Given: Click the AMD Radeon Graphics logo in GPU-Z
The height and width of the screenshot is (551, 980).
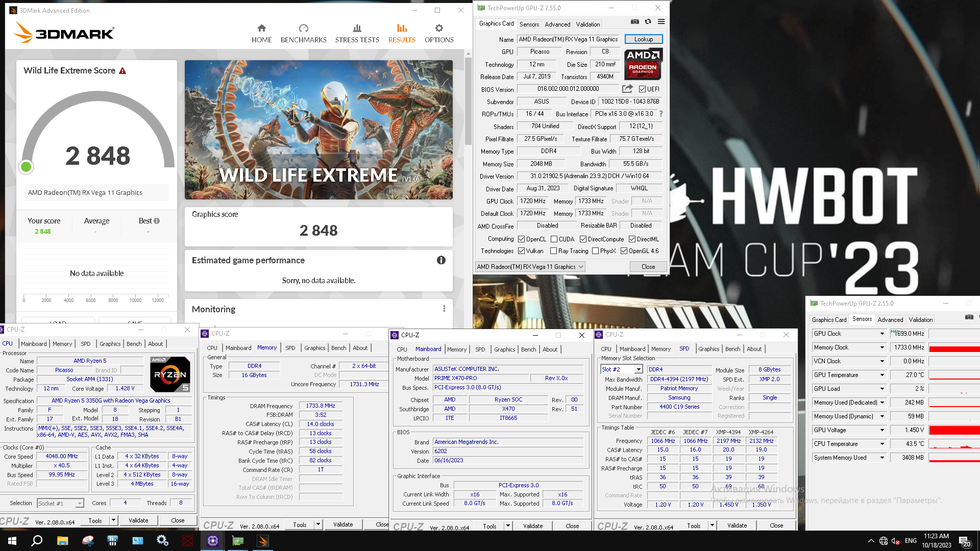Looking at the screenshot, I should click(643, 64).
